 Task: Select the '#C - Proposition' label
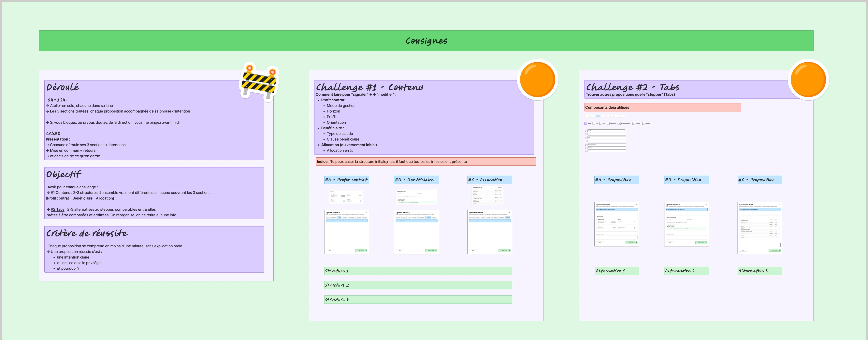click(760, 180)
